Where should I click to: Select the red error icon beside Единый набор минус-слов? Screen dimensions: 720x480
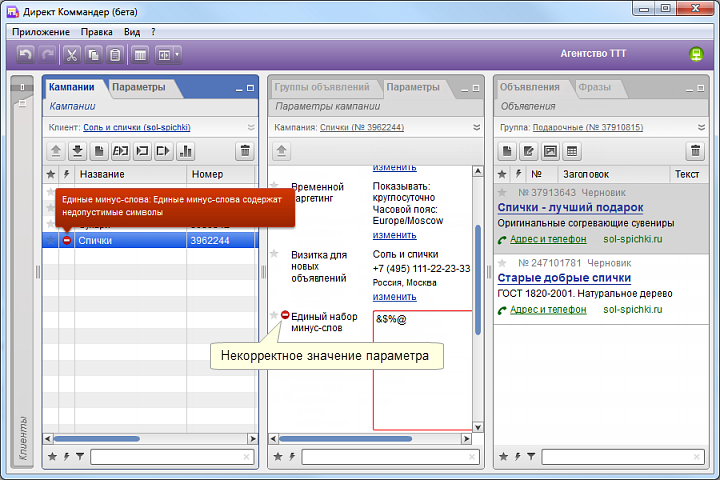[x=285, y=315]
